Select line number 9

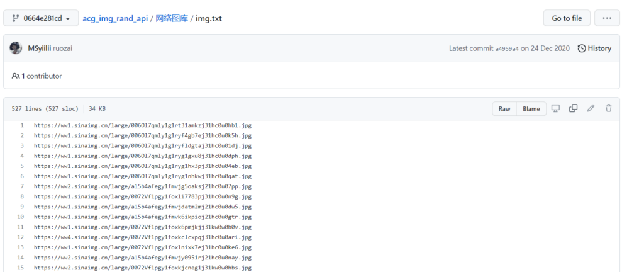22,207
